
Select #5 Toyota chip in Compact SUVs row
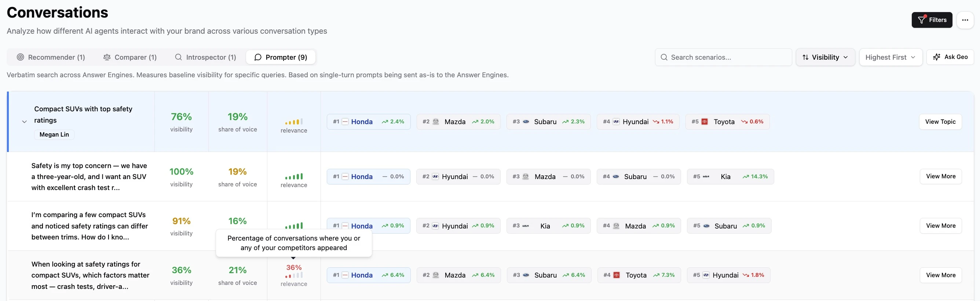[727, 122]
